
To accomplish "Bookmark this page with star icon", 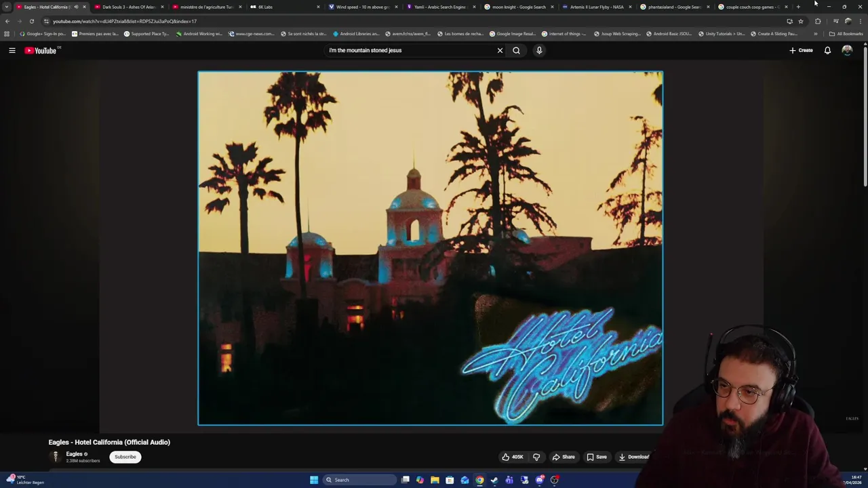I will point(801,21).
